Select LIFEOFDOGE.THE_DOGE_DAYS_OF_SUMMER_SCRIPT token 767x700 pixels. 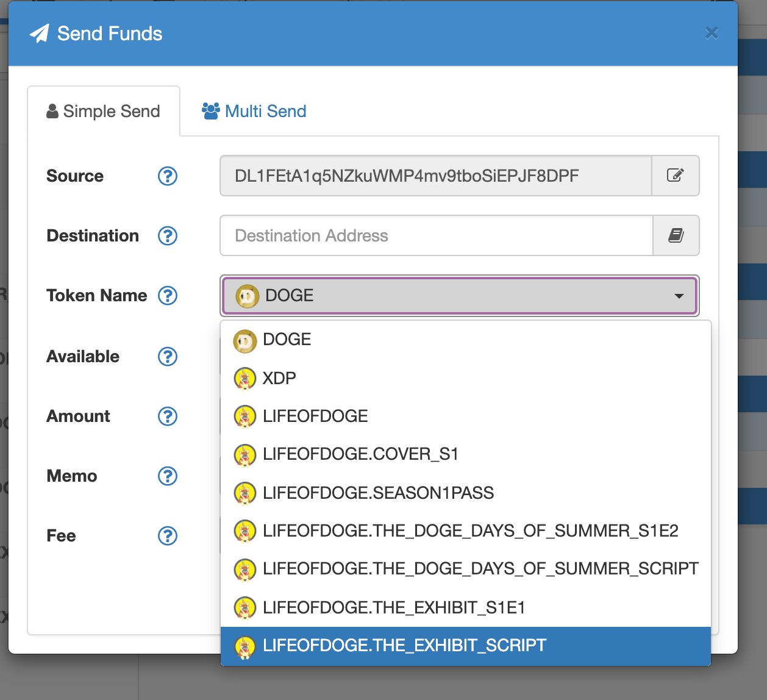click(x=466, y=569)
